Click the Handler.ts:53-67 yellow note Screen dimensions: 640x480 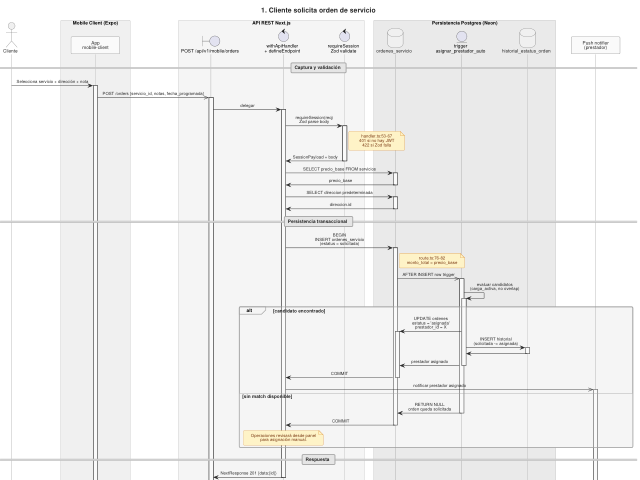coord(376,141)
